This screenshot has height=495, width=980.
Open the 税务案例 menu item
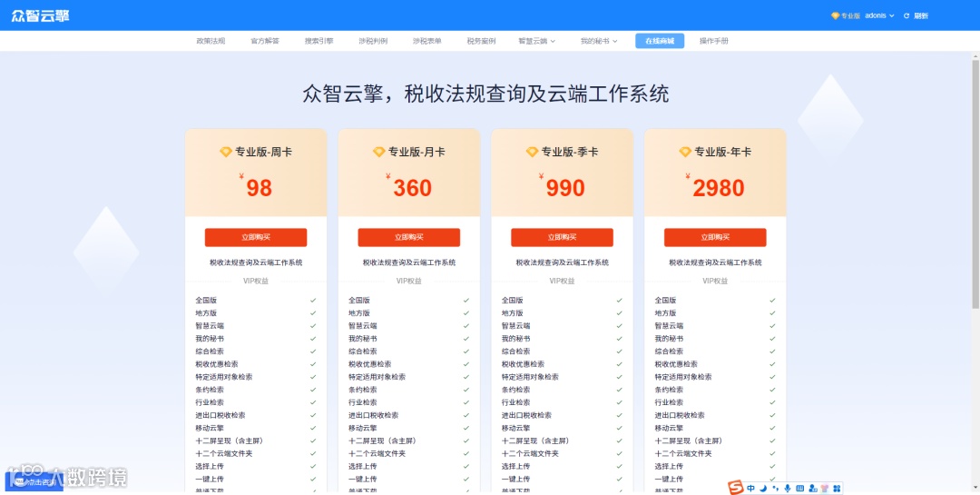click(481, 41)
